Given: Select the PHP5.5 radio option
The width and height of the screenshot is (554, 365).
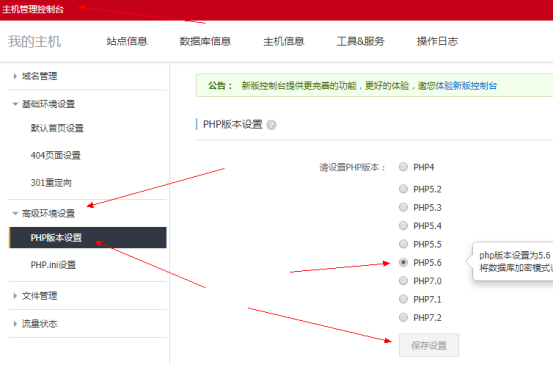Looking at the screenshot, I should click(x=403, y=244).
